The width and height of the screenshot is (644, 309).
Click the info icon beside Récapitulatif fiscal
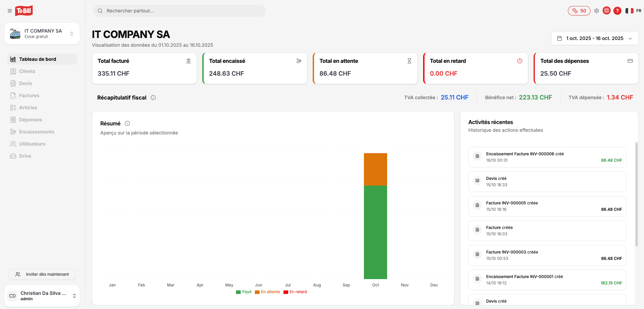[153, 98]
